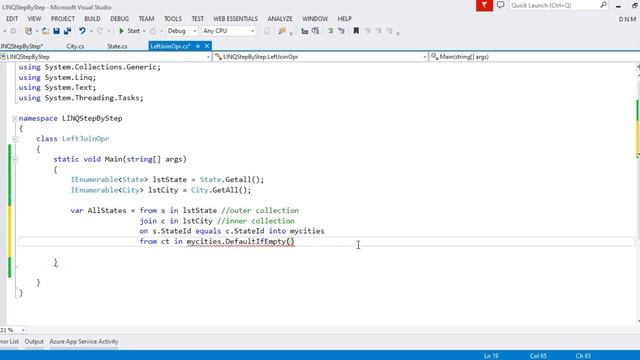
Task: Click the DefaultIfEmpty() call in code
Action: [260, 242]
